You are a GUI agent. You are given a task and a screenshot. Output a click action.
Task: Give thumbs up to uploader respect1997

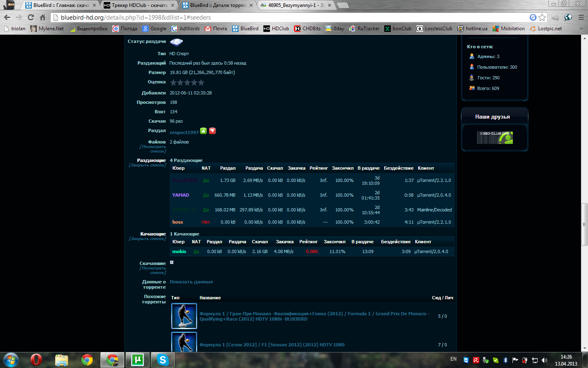tap(203, 131)
